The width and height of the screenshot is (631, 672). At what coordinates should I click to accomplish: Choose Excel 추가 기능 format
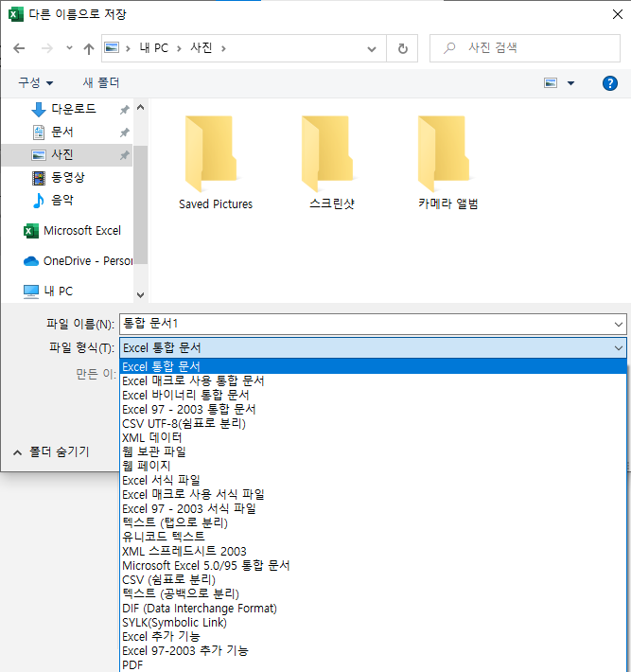[x=373, y=636]
